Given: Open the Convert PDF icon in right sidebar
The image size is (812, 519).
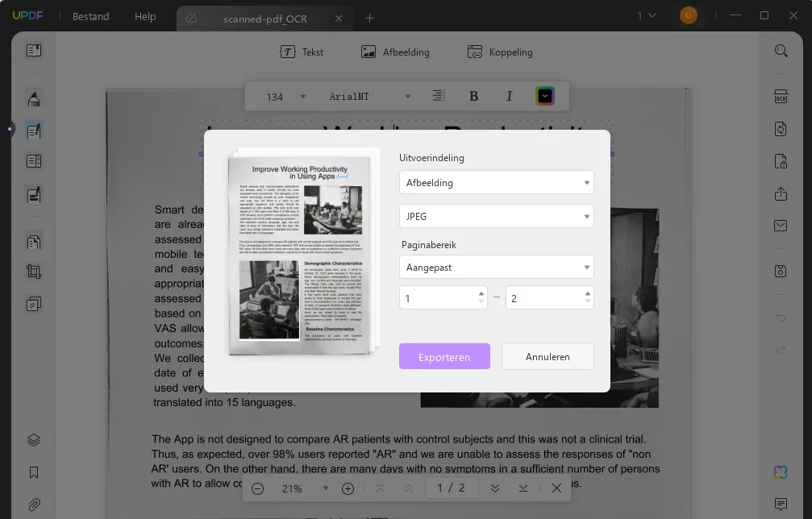Looking at the screenshot, I should (x=781, y=129).
